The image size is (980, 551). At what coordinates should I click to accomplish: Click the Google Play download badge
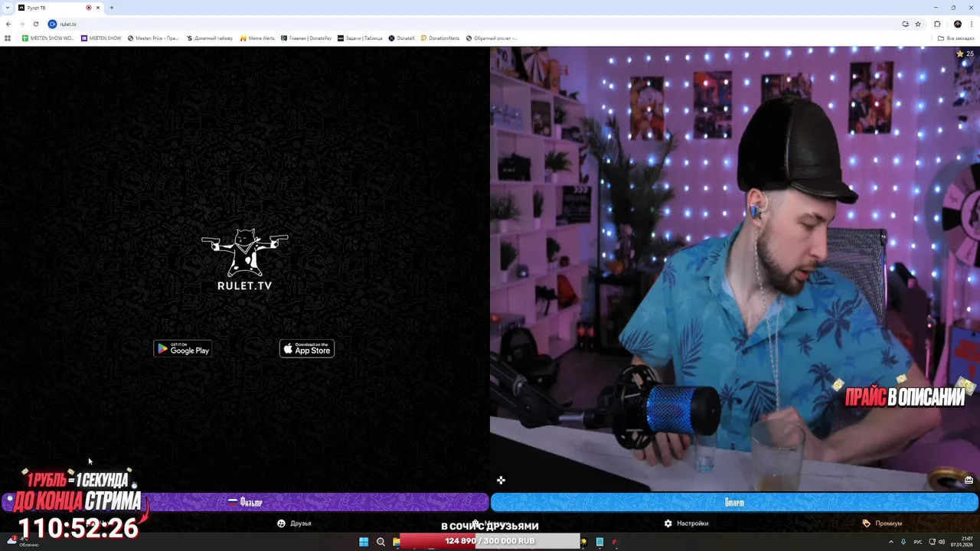182,349
